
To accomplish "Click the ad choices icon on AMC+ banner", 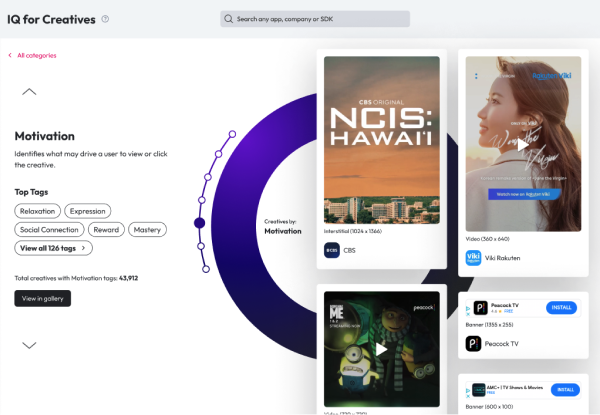I will 468,393.
